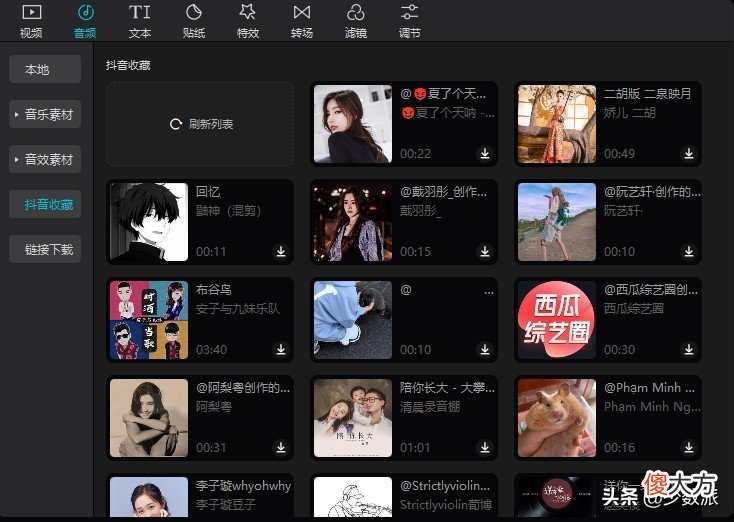Click the 本地 local button
734x522 pixels.
click(45, 69)
